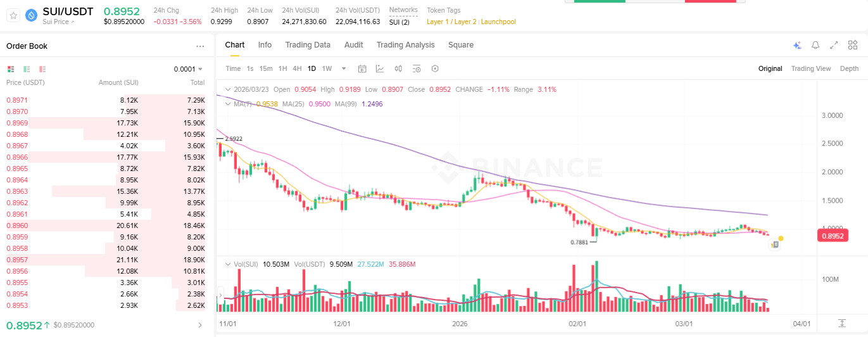Switch to the Depth chart view
The width and height of the screenshot is (868, 337).
(x=849, y=68)
